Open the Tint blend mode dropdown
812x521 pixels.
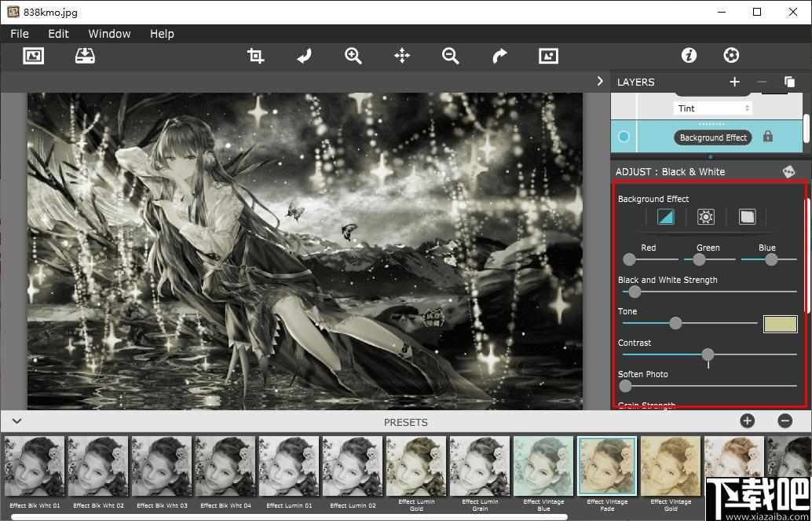(x=713, y=108)
